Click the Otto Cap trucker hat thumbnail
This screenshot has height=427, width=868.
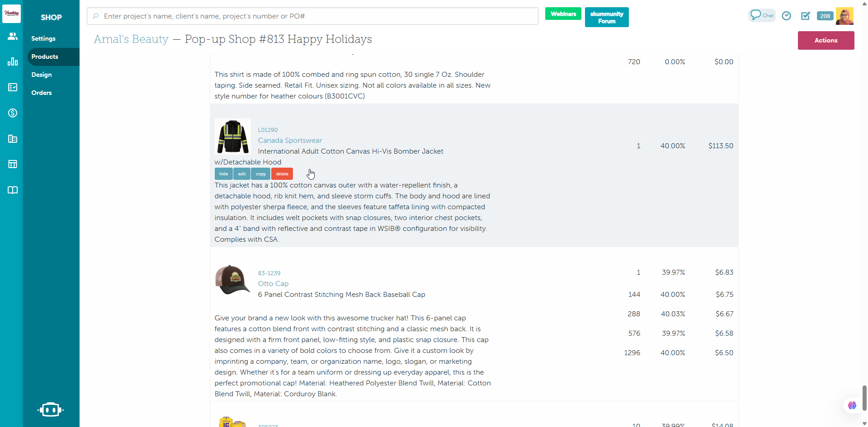tap(232, 280)
